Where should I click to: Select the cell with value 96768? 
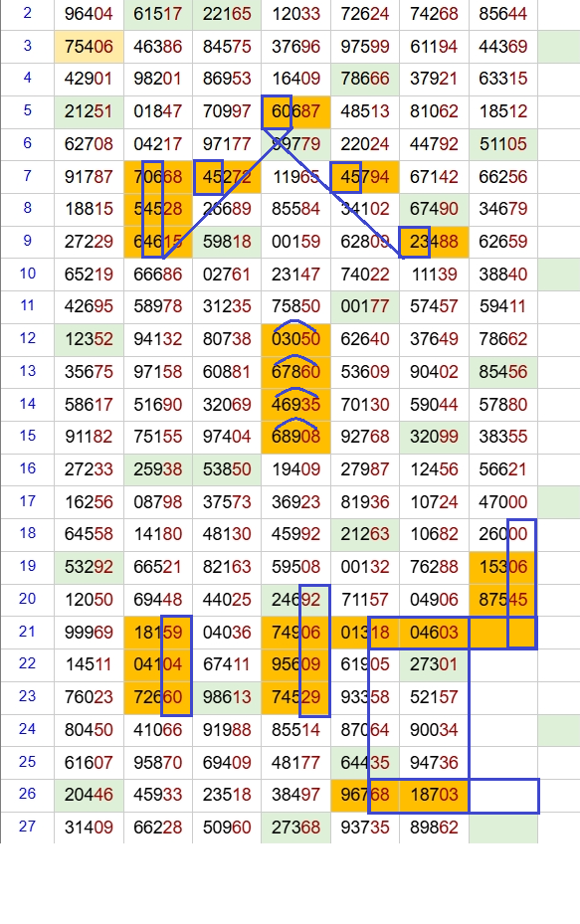365,795
